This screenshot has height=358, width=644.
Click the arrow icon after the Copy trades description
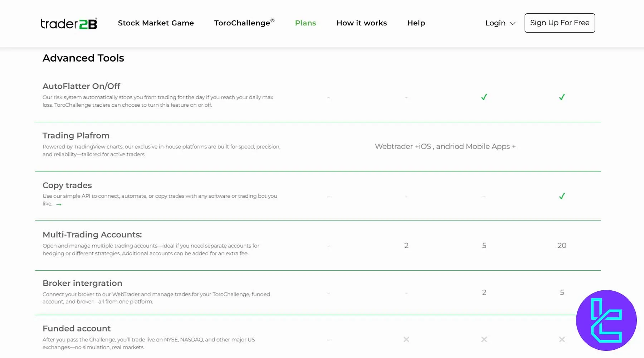(59, 204)
